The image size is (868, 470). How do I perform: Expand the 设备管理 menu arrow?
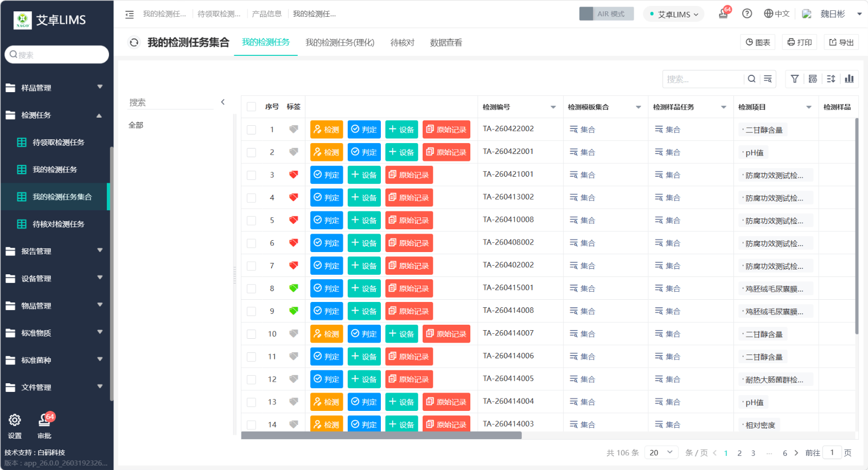[x=100, y=278]
